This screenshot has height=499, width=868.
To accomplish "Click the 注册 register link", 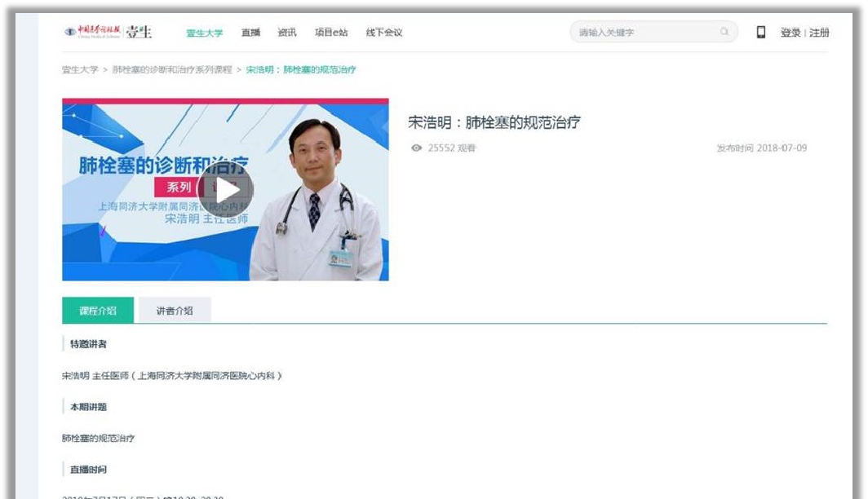I will pyautogui.click(x=819, y=33).
